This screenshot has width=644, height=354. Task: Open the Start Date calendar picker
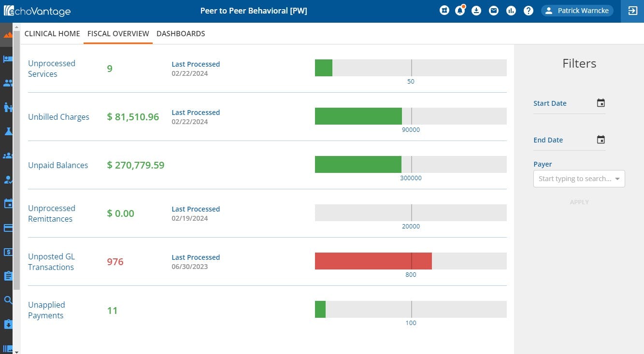coord(601,102)
